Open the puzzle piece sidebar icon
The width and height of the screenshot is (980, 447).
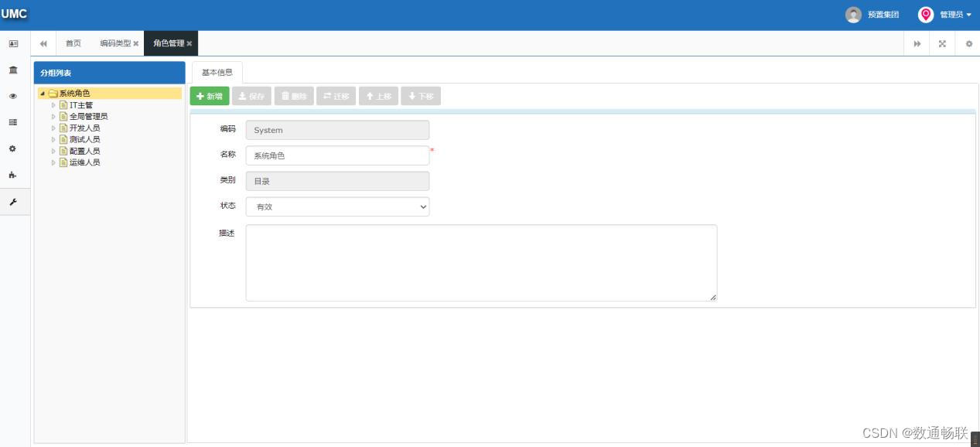coord(13,176)
